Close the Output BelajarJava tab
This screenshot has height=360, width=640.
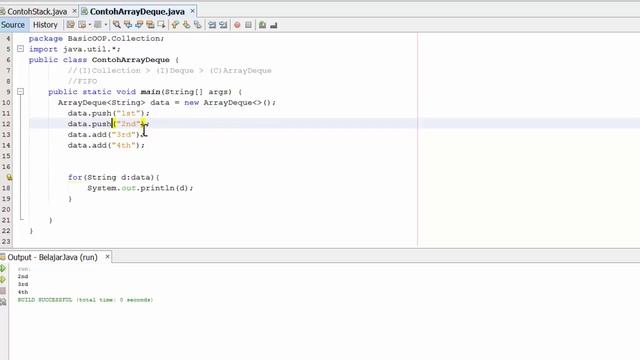click(107, 257)
